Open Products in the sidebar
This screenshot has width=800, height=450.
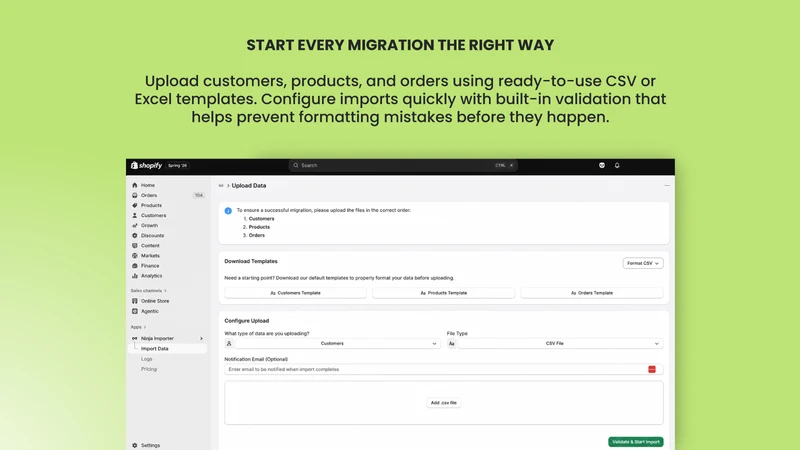coord(151,205)
